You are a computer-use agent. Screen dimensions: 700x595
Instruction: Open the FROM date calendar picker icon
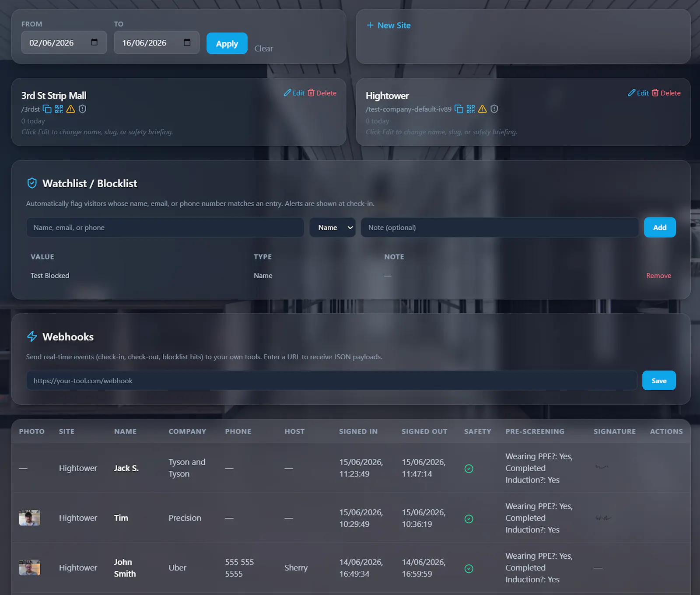(x=94, y=42)
